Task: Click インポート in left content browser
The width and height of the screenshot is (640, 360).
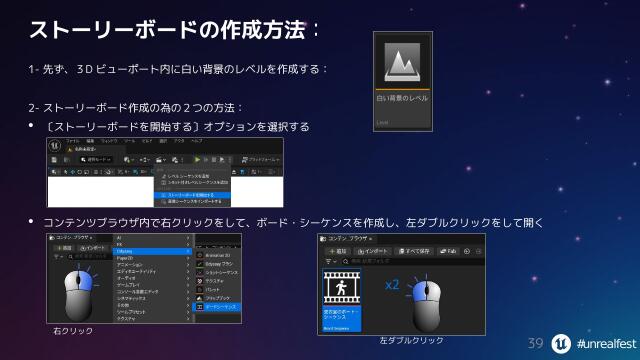Action: (92, 248)
